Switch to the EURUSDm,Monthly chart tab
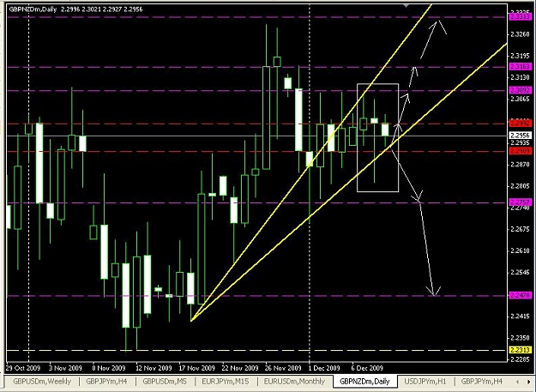Screen dimensions: 536x392 point(295,381)
